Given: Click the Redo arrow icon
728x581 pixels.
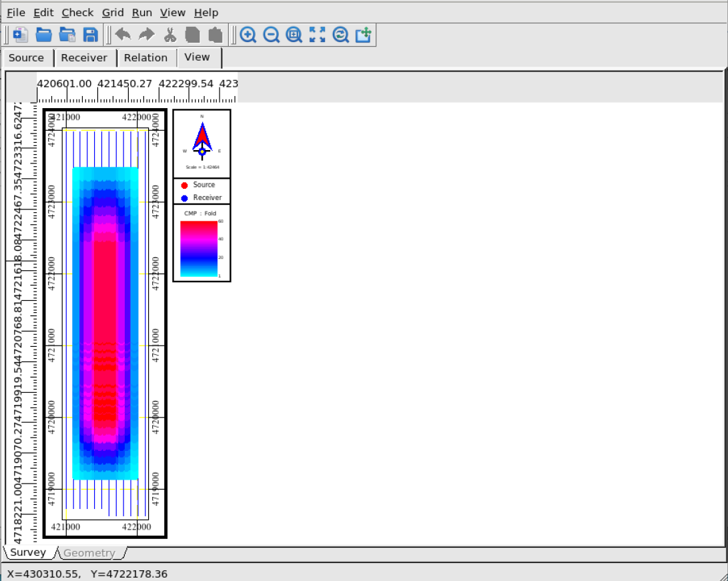Looking at the screenshot, I should tap(146, 35).
